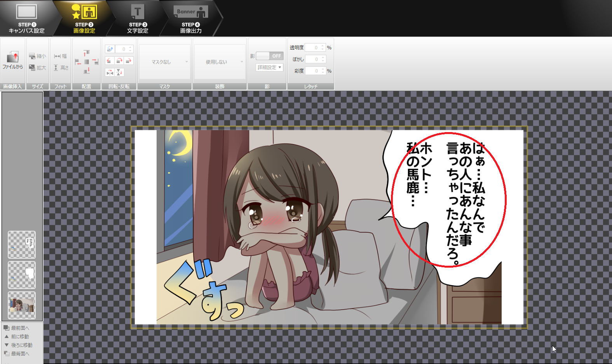Toggle the 影 shadow switch on
Viewport: 612px width, 364px height.
coord(270,56)
